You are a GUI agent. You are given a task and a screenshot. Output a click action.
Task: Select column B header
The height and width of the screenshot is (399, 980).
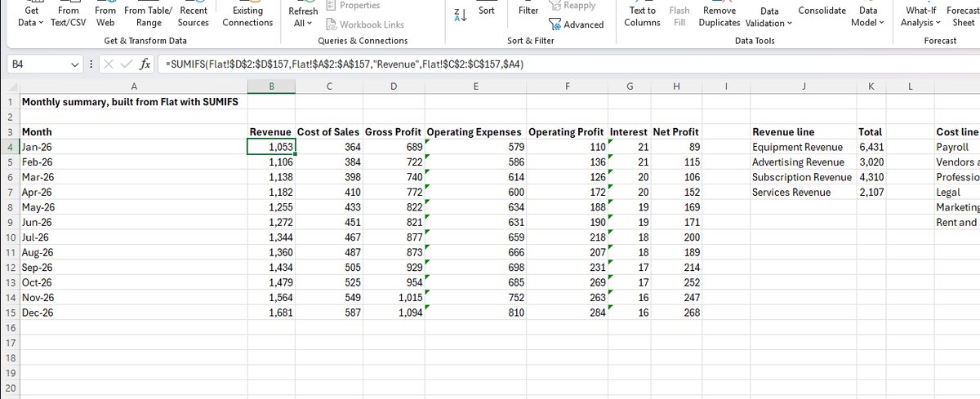pos(271,86)
